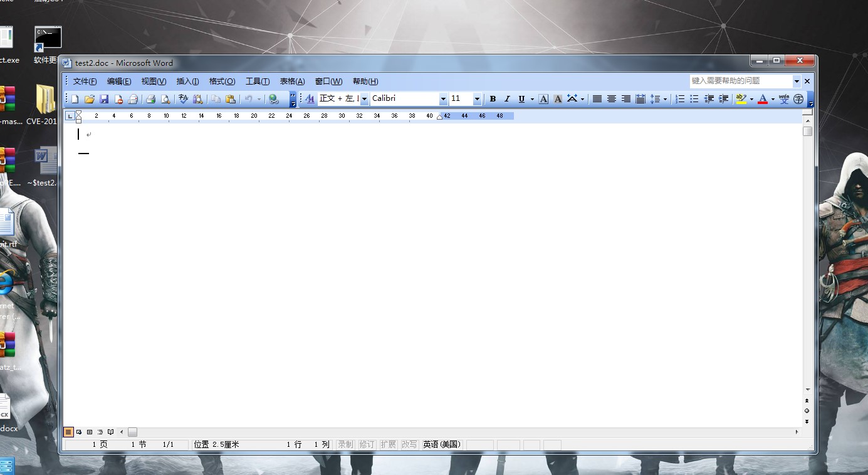Expand help search box dropdown arrow

797,81
